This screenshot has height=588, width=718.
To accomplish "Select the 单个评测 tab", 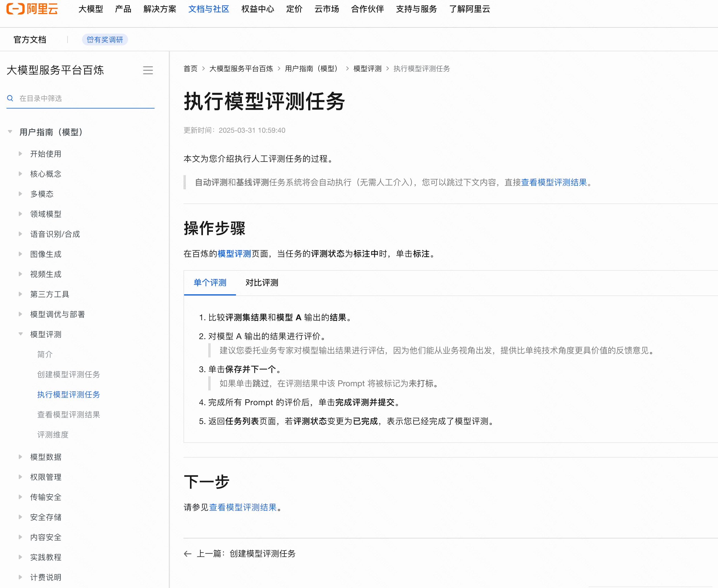I will tap(210, 282).
